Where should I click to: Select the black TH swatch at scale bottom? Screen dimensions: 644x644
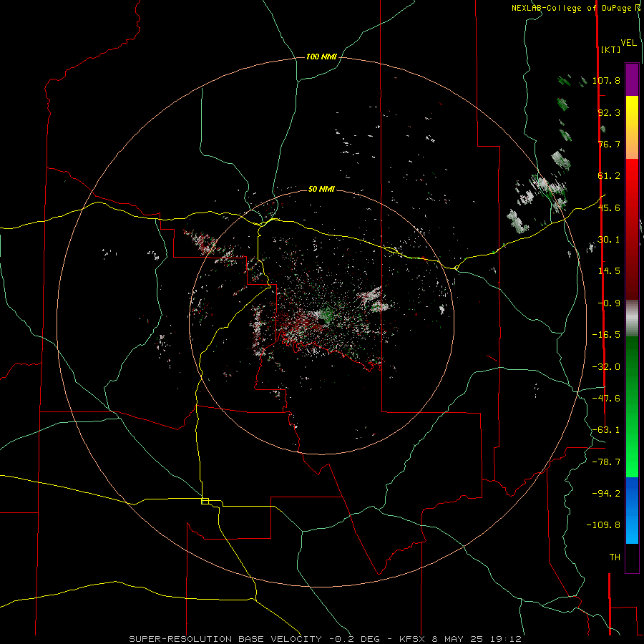point(632,557)
